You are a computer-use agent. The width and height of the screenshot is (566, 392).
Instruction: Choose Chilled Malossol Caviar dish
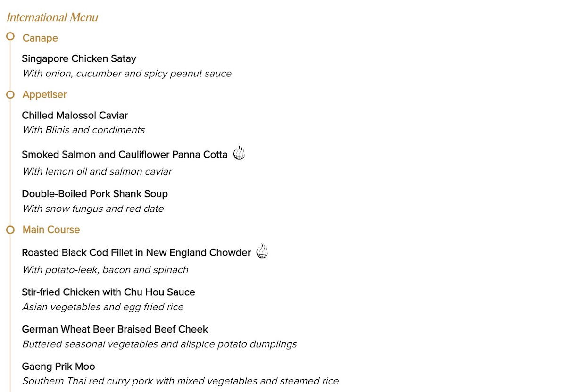pos(75,116)
